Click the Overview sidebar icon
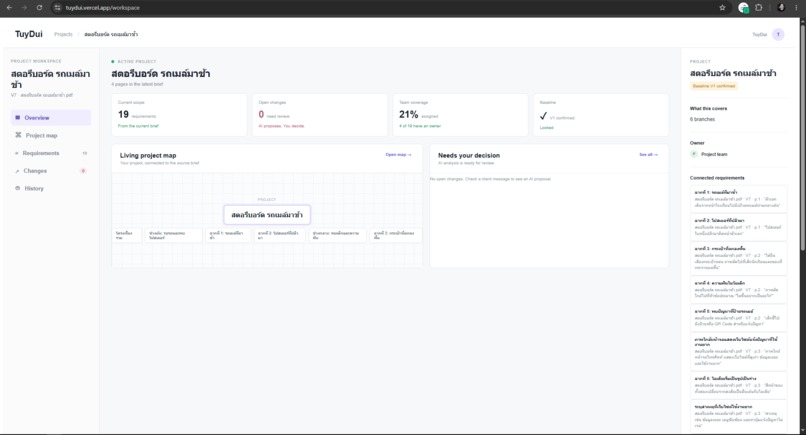The height and width of the screenshot is (435, 806). (17, 118)
